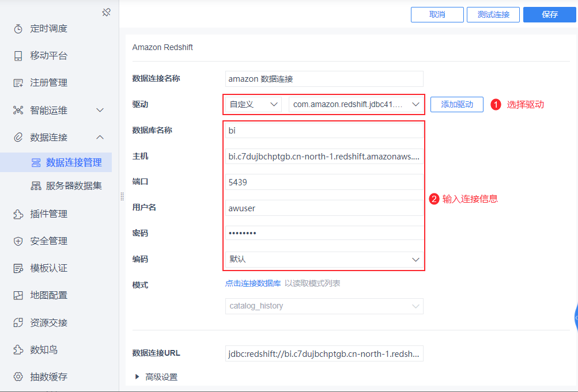Image resolution: width=578 pixels, height=392 pixels.
Task: Focus the 数据连接名称 input field
Action: pyautogui.click(x=324, y=79)
